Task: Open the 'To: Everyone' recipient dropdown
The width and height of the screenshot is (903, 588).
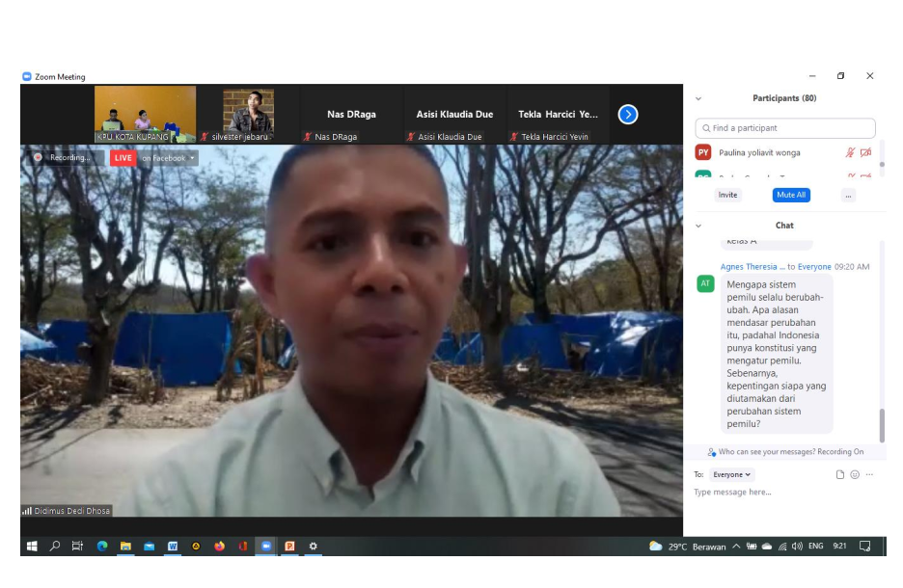Action: [731, 474]
